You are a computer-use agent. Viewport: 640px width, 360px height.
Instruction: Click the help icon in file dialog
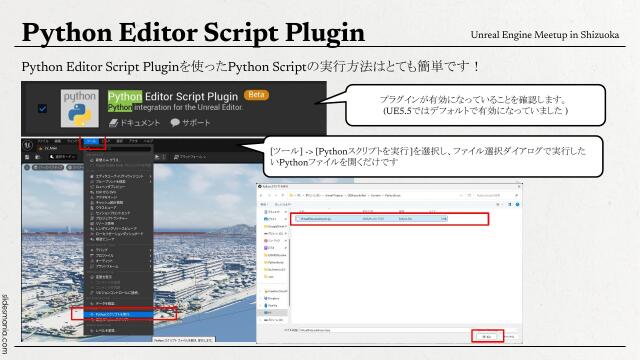518,204
